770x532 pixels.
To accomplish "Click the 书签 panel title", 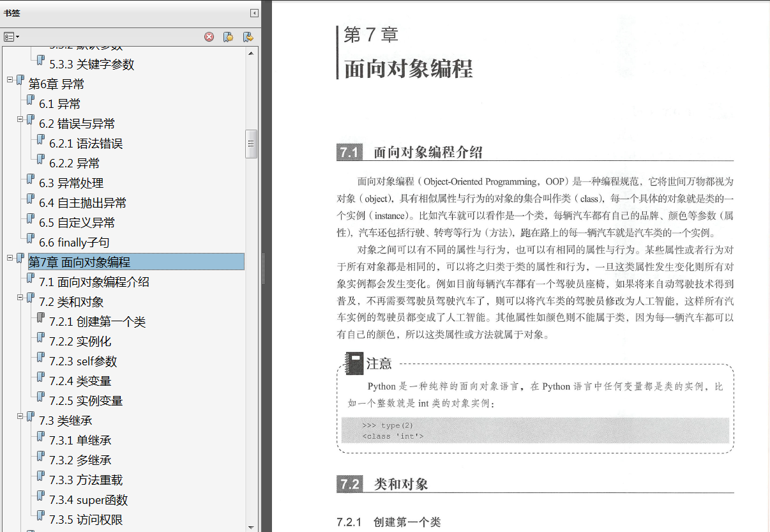I will point(11,13).
